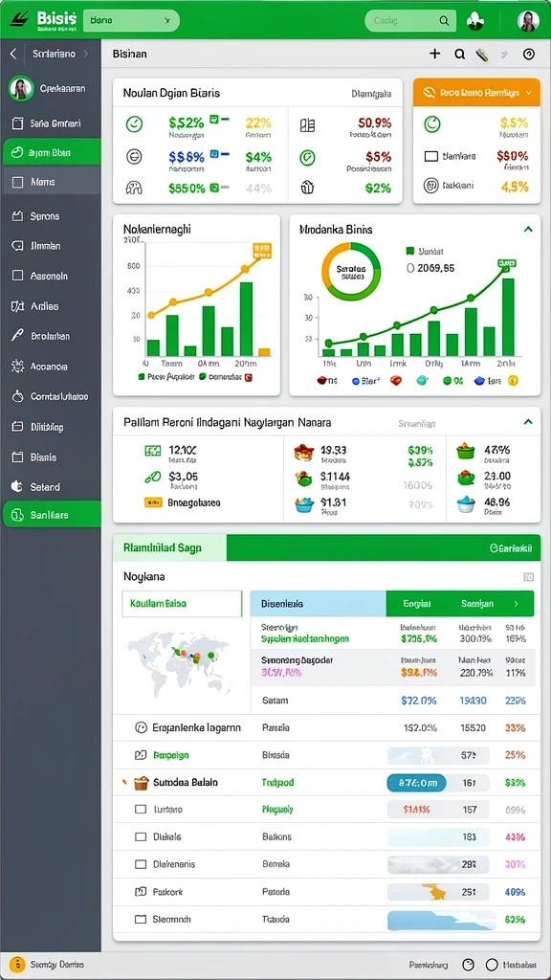Tick the checkbox next to Lurtaro row

tap(141, 810)
